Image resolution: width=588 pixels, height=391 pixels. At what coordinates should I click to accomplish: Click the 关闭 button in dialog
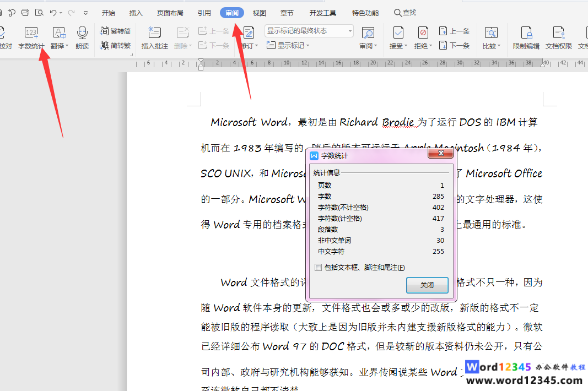427,285
